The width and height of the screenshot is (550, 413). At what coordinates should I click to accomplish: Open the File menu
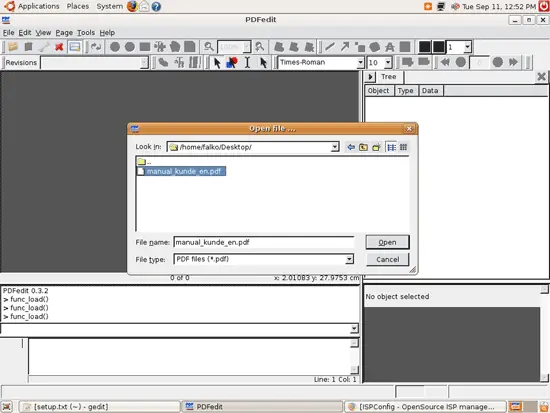(8, 33)
